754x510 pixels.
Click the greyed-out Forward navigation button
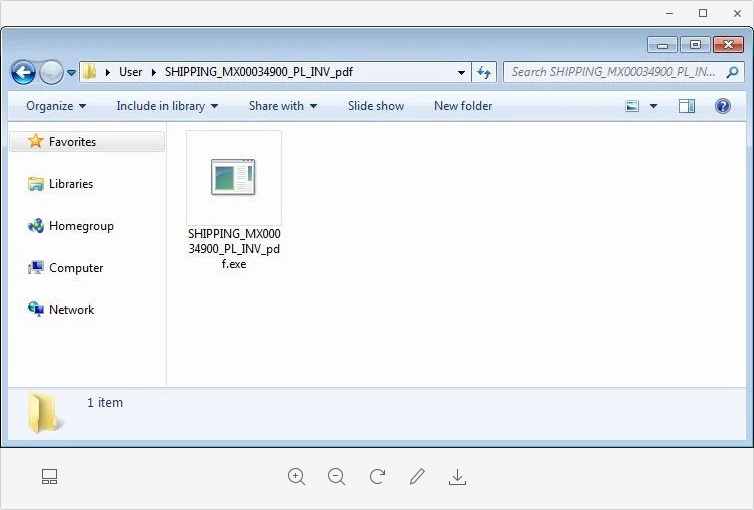pyautogui.click(x=51, y=73)
